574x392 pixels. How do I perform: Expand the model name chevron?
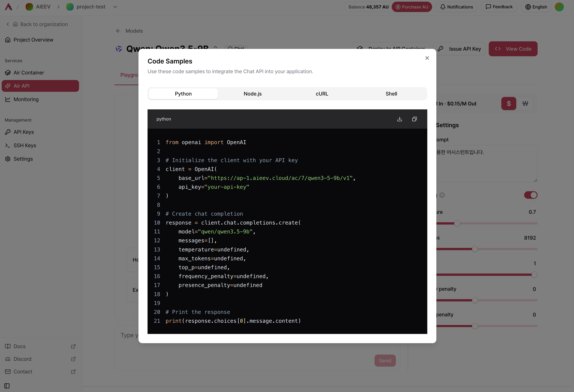tap(215, 47)
